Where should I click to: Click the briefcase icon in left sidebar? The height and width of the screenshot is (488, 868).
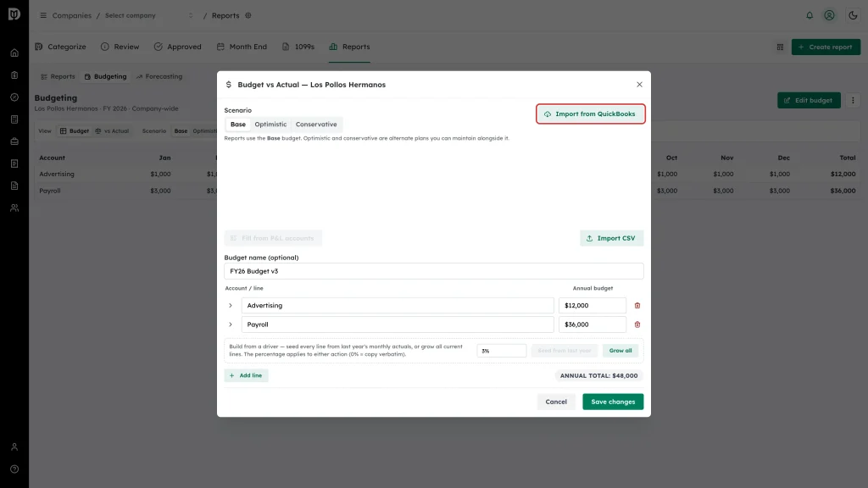pyautogui.click(x=14, y=141)
